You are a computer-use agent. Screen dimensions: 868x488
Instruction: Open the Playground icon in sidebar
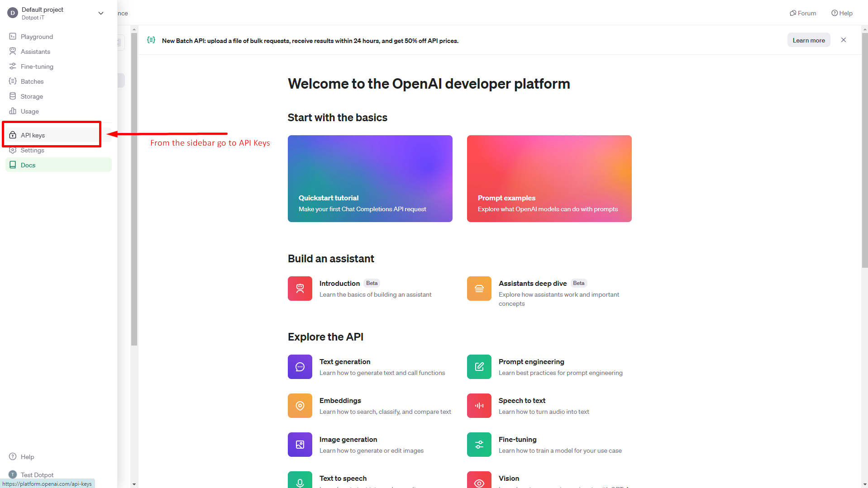click(13, 36)
